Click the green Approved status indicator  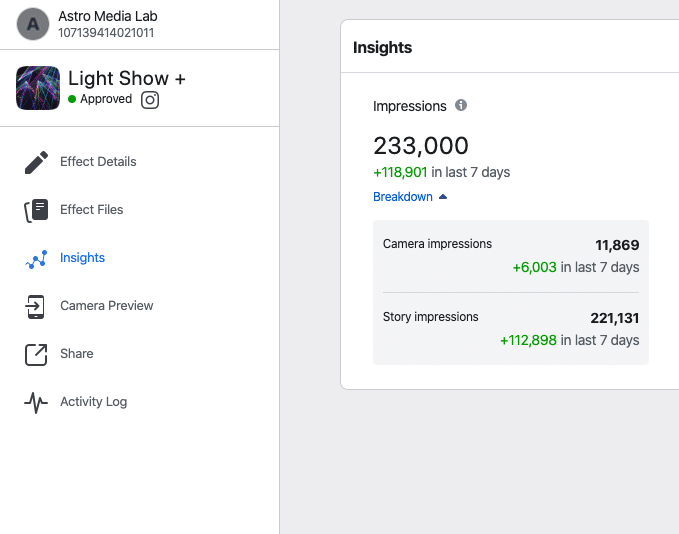point(72,99)
